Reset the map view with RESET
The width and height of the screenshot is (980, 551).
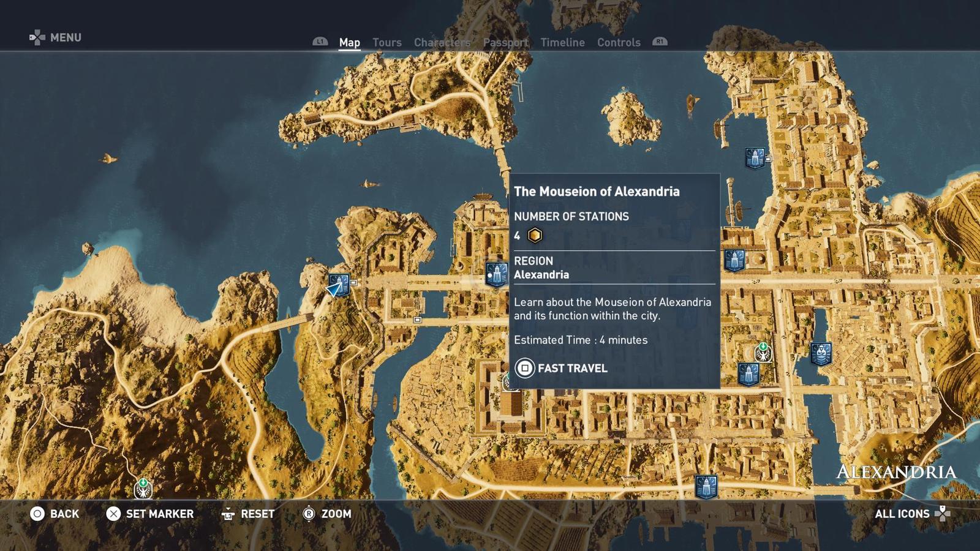pos(248,514)
